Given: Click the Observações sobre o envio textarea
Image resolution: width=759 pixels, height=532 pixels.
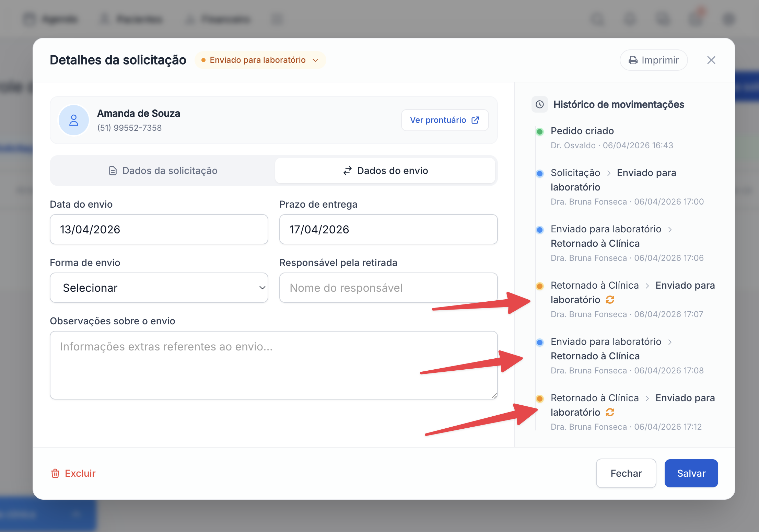Looking at the screenshot, I should coord(273,365).
